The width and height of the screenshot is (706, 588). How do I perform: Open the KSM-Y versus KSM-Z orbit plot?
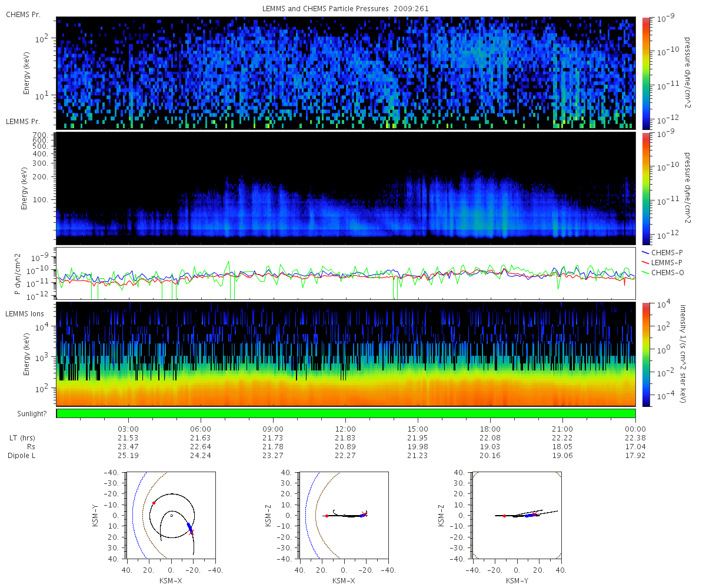(517, 515)
